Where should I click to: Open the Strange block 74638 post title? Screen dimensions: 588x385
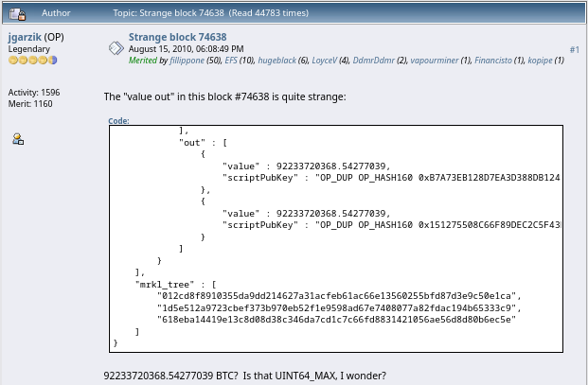pyautogui.click(x=177, y=37)
